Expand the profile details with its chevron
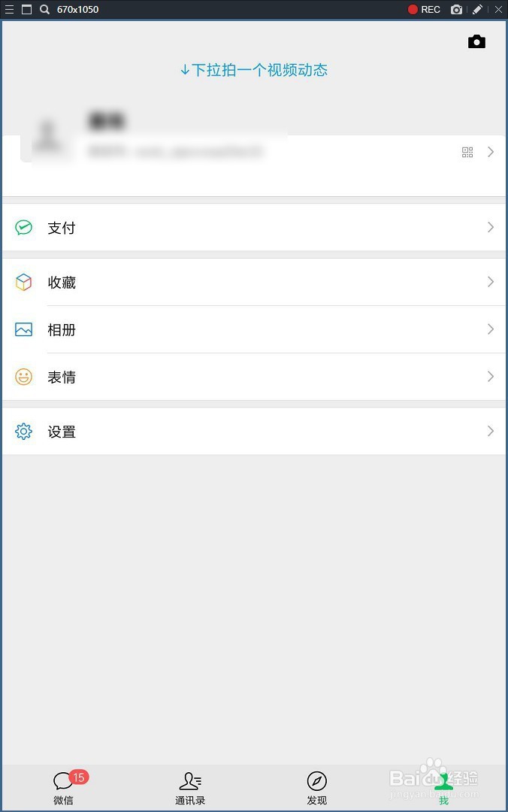 491,152
